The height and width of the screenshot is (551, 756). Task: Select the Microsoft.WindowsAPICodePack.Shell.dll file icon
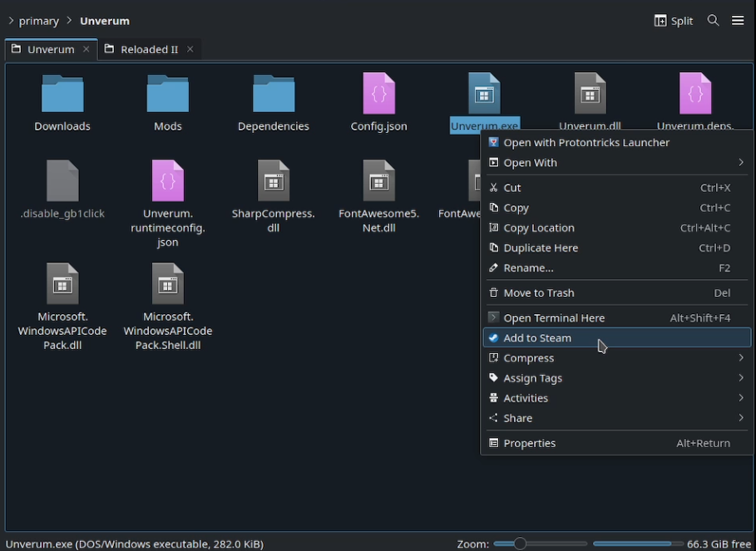(x=168, y=283)
